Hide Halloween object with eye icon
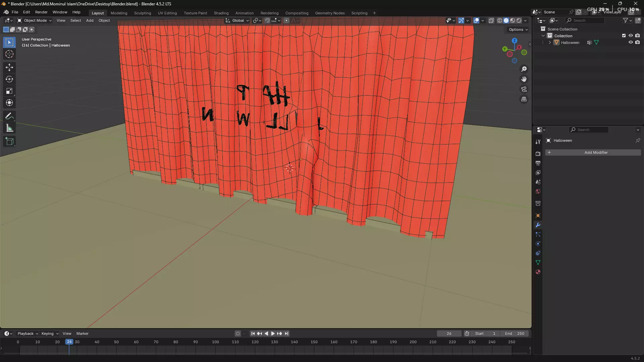644x362 pixels. pos(631,43)
